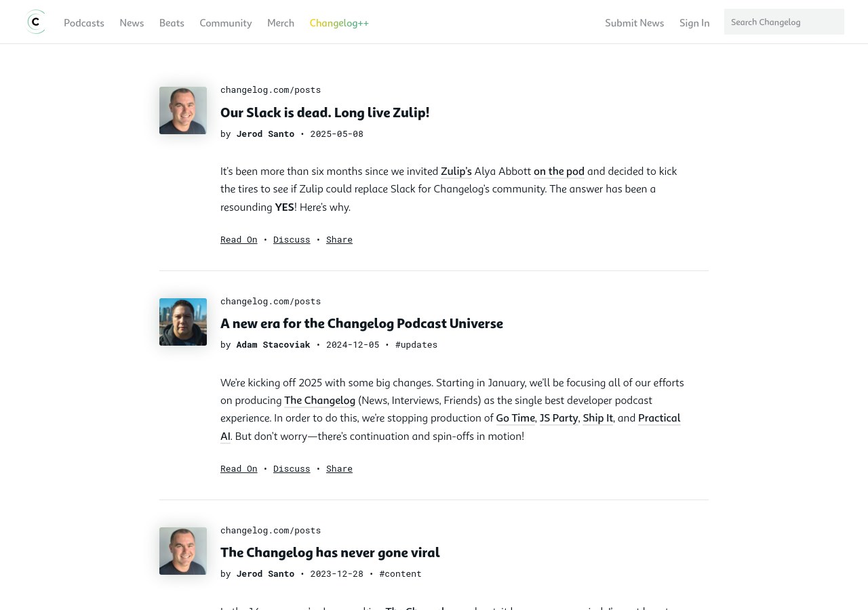
Task: Open the Podcasts menu
Action: (x=84, y=23)
